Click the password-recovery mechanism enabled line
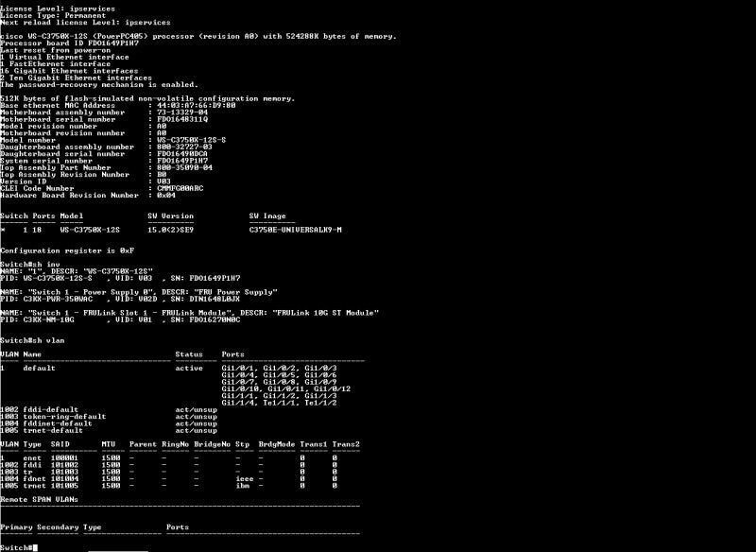756x552 pixels. [99, 84]
